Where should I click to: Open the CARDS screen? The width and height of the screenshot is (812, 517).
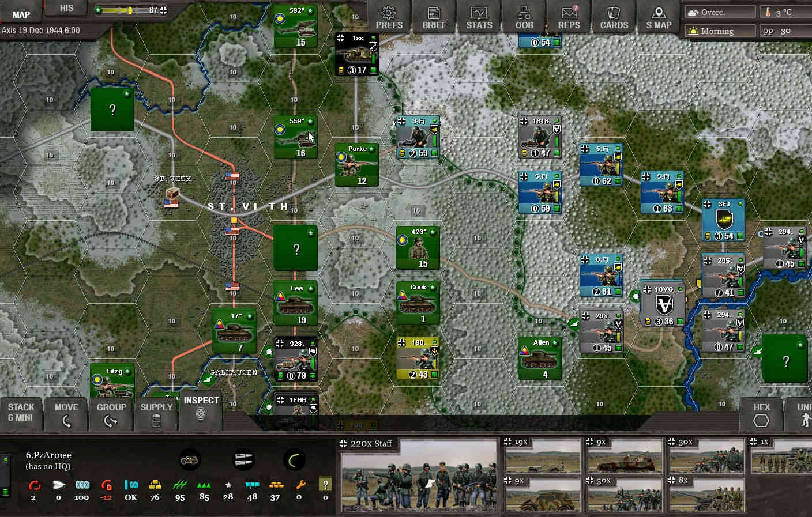click(614, 17)
